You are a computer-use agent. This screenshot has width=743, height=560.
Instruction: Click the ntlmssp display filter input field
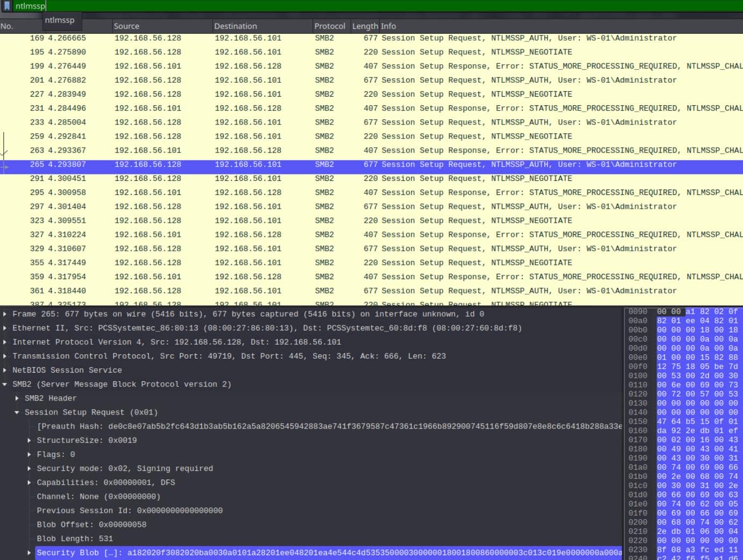pyautogui.click(x=377, y=6)
